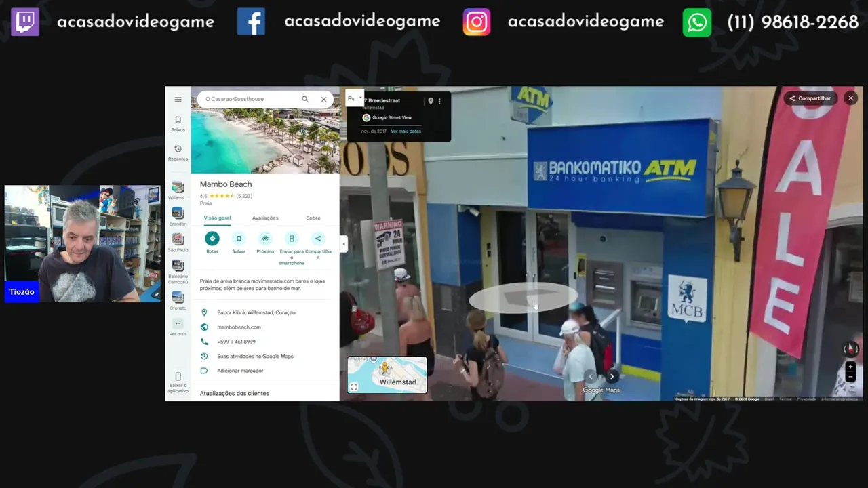Click the location pin icon in Street View card
Image resolution: width=868 pixels, height=488 pixels.
click(x=430, y=101)
